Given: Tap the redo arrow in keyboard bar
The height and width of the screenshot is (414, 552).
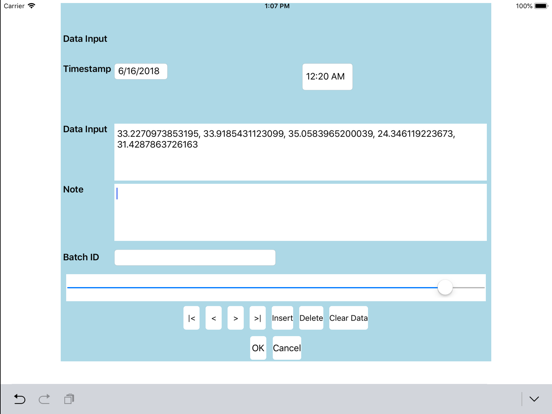Looking at the screenshot, I should point(44,399).
